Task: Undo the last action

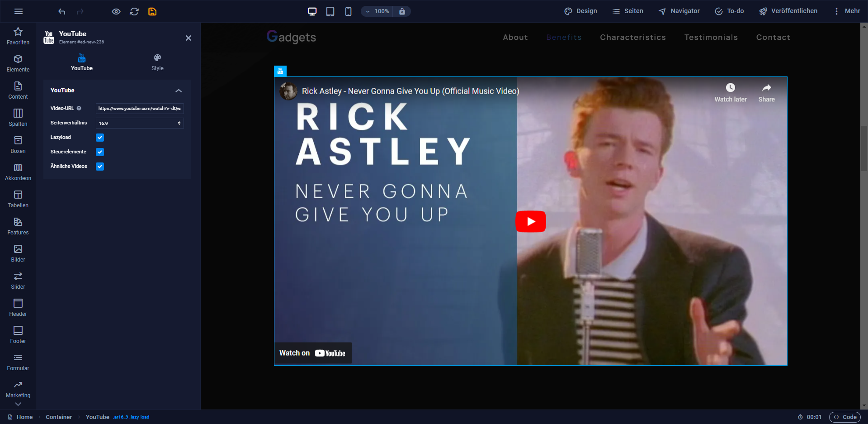Action: pos(62,11)
